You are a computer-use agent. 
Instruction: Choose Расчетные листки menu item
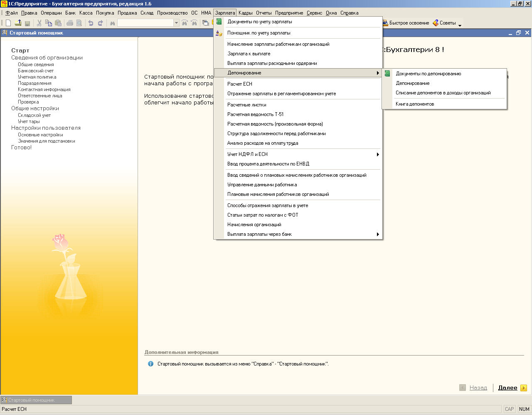(246, 105)
